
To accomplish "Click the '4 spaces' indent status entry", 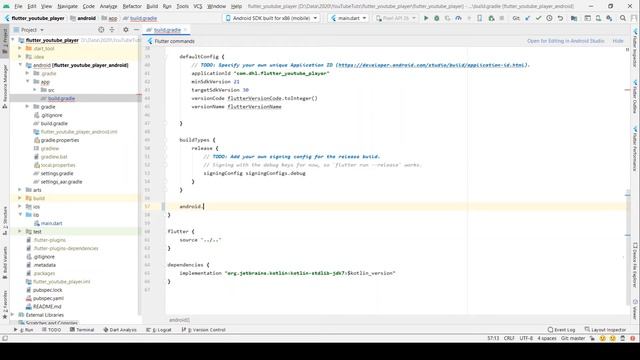I will point(547,338).
